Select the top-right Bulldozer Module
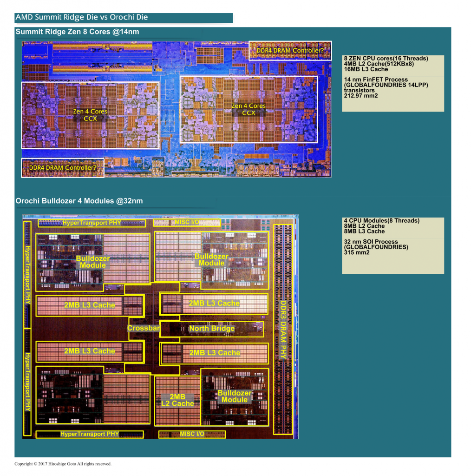 coord(211,260)
